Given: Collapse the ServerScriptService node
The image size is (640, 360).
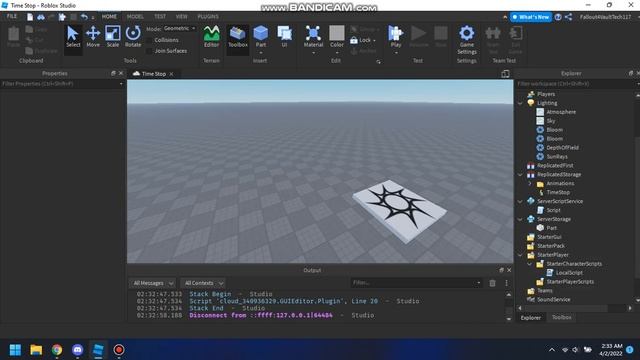Looking at the screenshot, I should (x=520, y=202).
